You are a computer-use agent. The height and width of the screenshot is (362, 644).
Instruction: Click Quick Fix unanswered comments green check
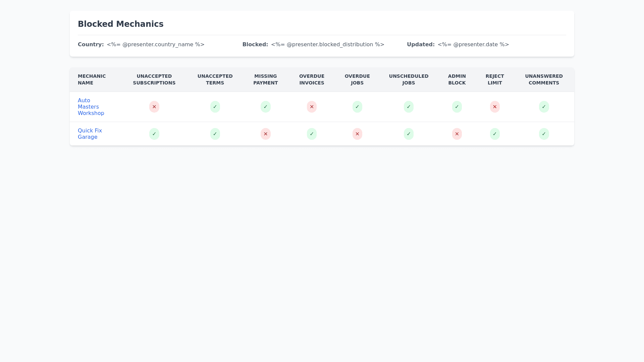[x=544, y=134]
